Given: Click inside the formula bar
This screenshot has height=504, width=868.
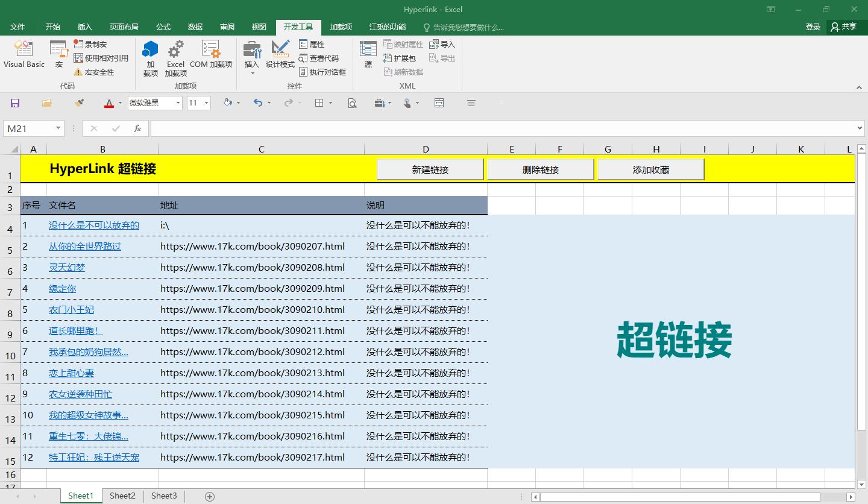Looking at the screenshot, I should coord(422,128).
